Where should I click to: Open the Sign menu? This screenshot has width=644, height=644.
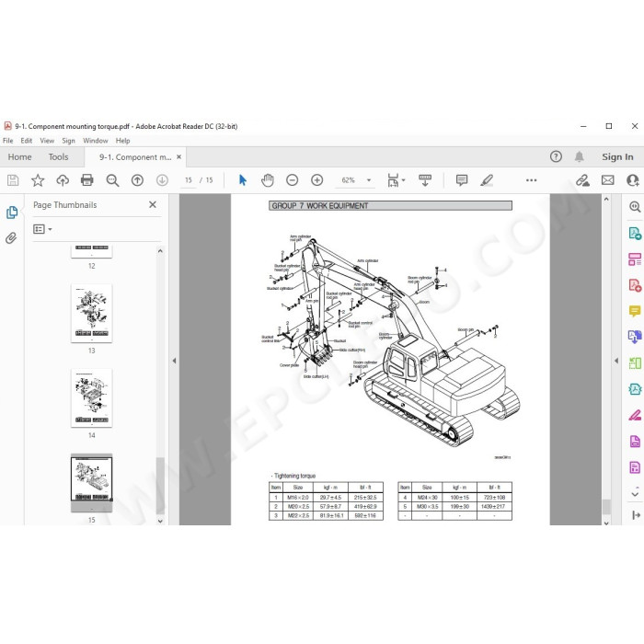pos(69,141)
